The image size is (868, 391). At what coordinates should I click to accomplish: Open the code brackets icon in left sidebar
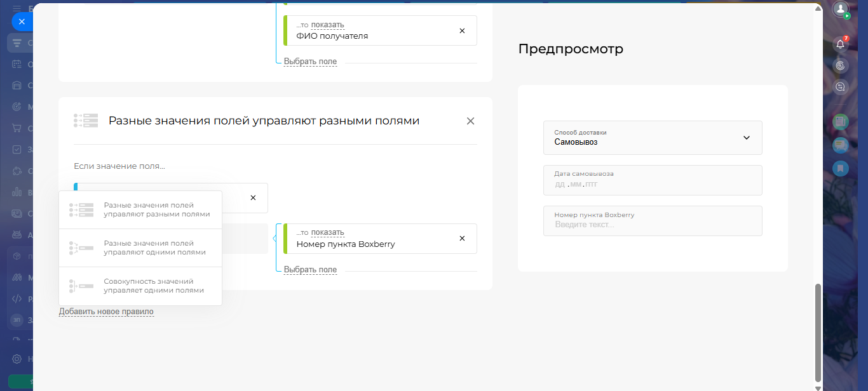[x=17, y=299]
